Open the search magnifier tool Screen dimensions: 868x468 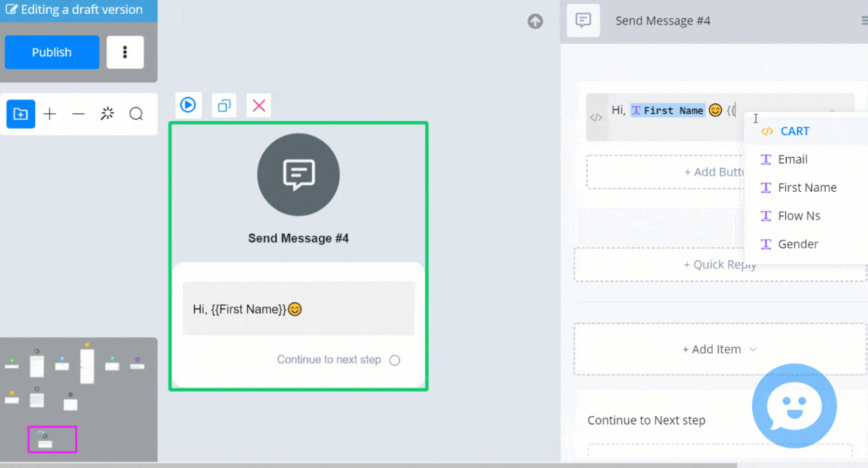click(136, 114)
